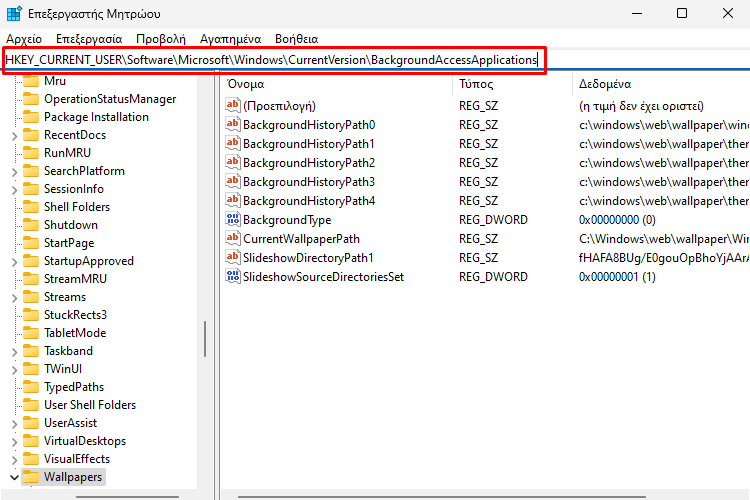Expand the StartupApproved key
The image size is (750, 500).
14,262
